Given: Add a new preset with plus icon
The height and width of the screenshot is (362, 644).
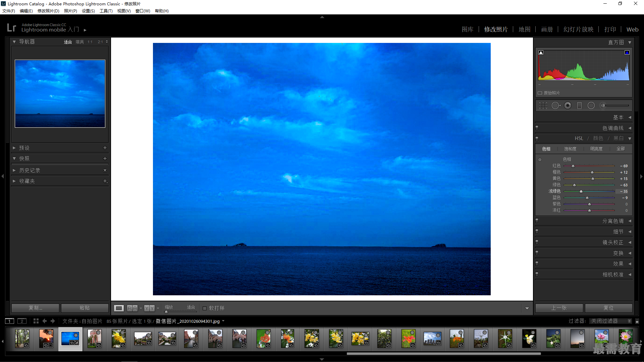Looking at the screenshot, I should click(105, 148).
